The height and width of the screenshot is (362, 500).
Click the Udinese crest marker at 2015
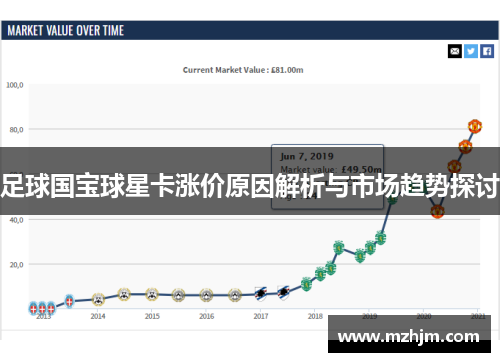point(152,294)
